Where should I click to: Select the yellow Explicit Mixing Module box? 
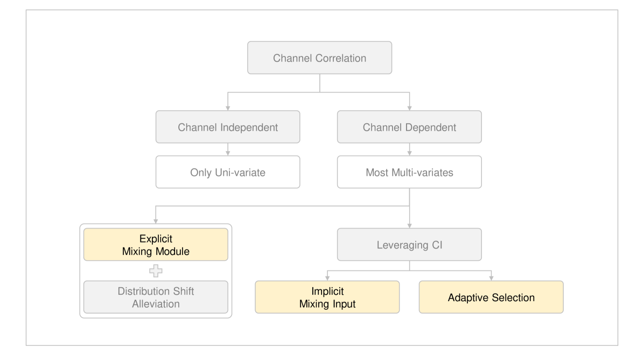pyautogui.click(x=156, y=244)
